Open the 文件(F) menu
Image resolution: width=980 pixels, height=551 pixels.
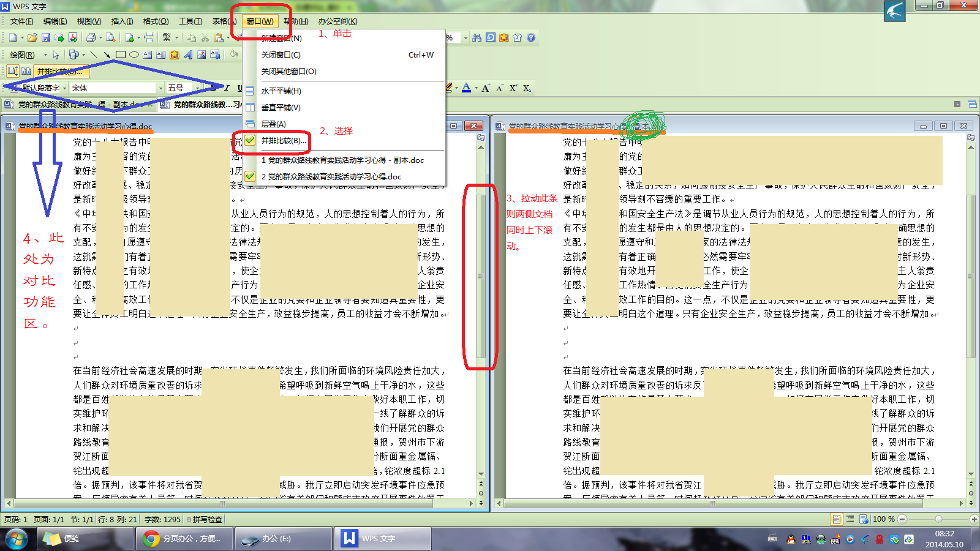[21, 21]
